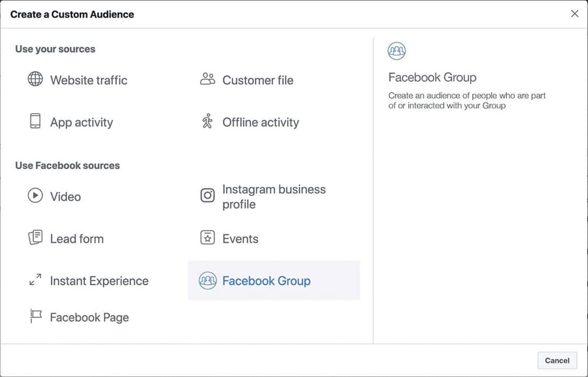Cancel the Create a Custom Audience dialog
The height and width of the screenshot is (377, 588).
tap(557, 361)
